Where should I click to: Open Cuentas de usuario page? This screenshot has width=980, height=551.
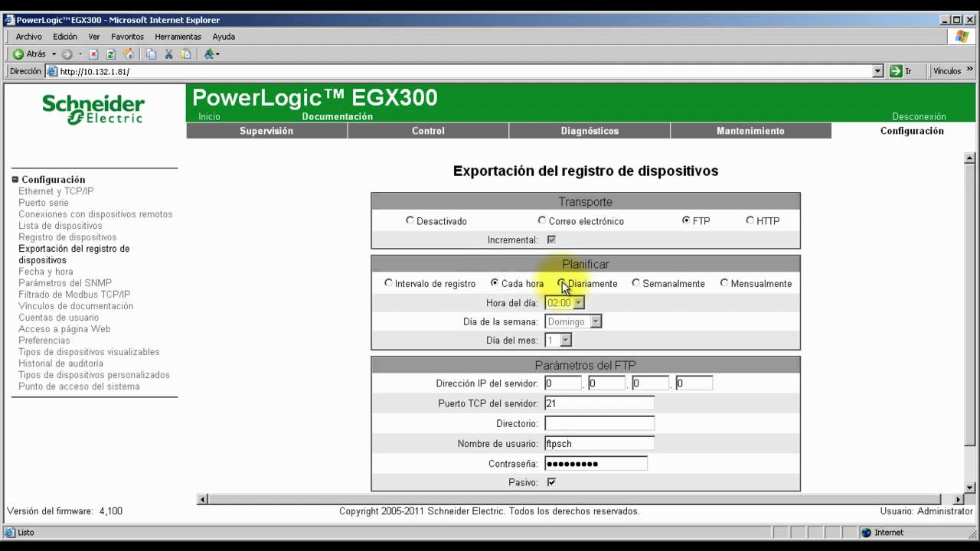coord(59,318)
